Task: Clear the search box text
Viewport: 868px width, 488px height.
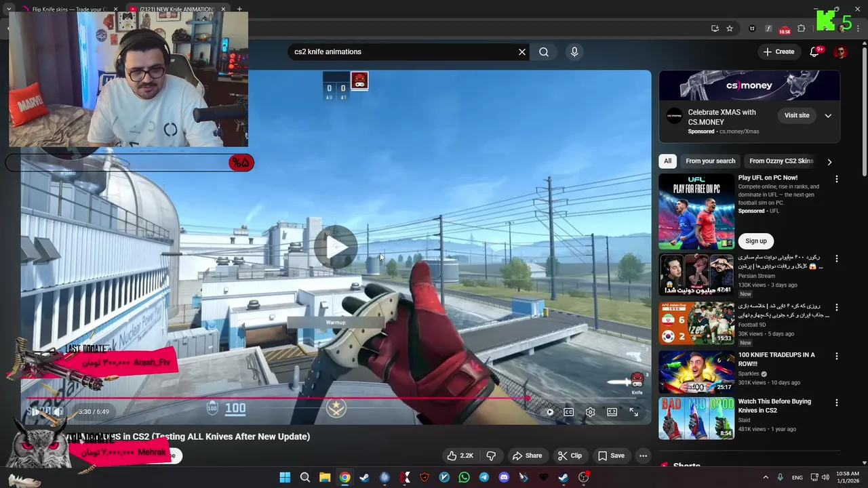Action: (x=522, y=52)
